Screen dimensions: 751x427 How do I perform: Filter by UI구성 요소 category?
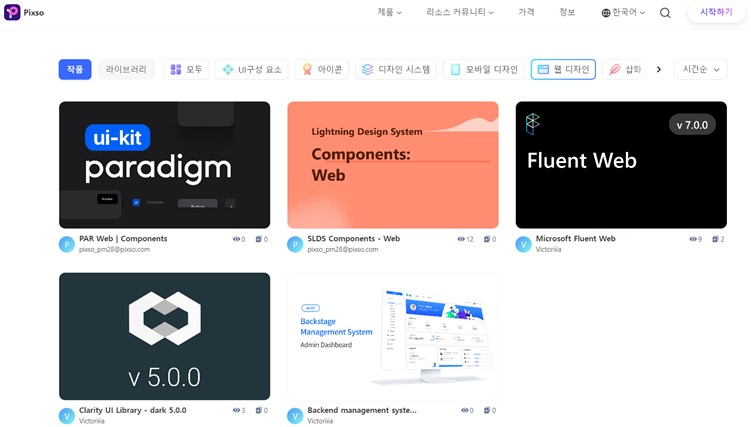pos(251,69)
